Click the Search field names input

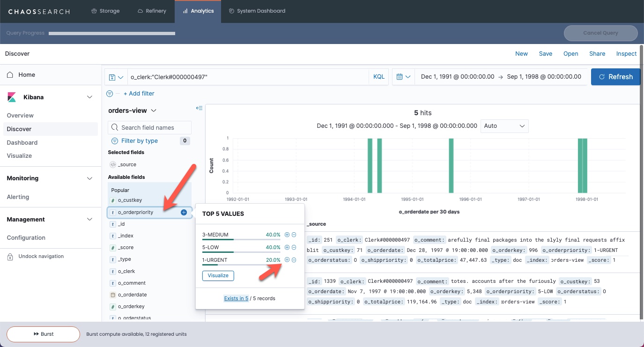[149, 127]
